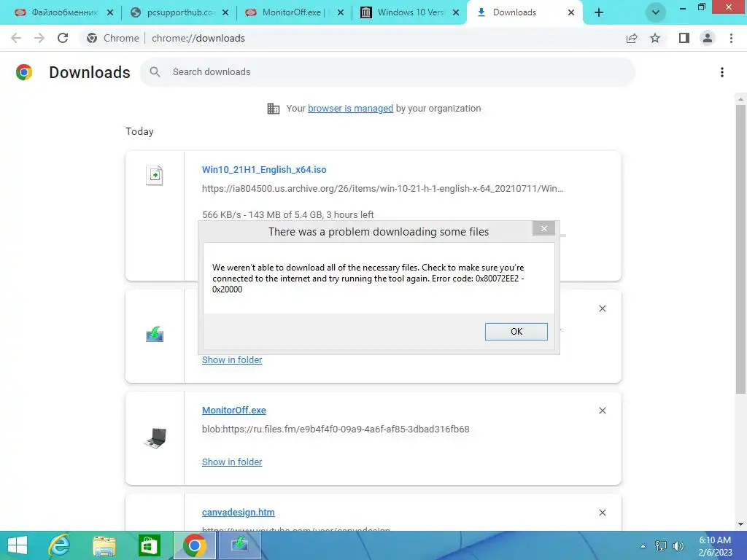Close the error dialog with X button
747x560 pixels.
pos(543,228)
